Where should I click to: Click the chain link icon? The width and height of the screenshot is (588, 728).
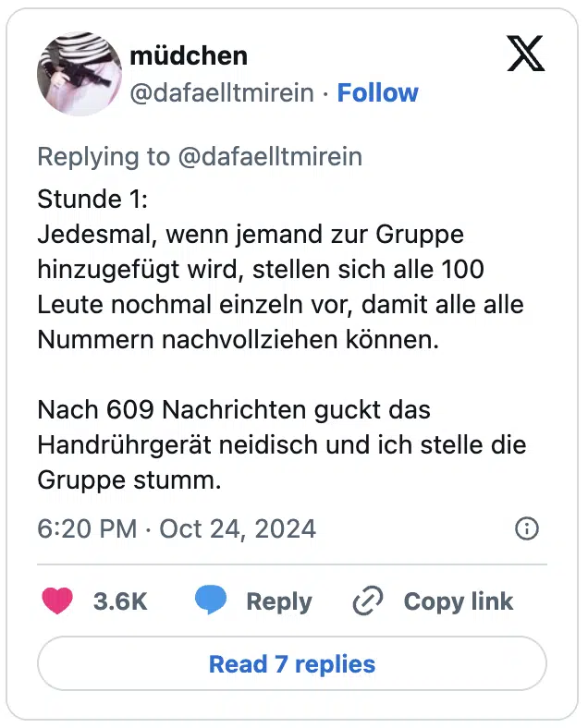(368, 601)
